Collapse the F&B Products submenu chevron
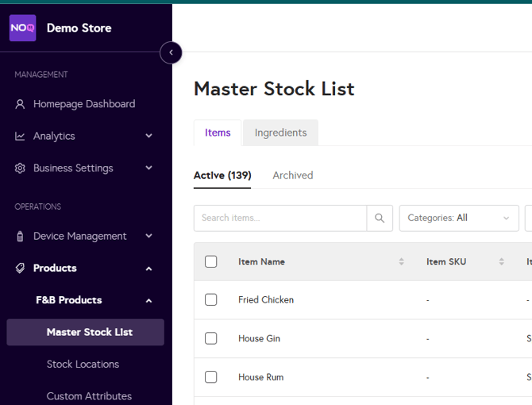 [148, 301]
